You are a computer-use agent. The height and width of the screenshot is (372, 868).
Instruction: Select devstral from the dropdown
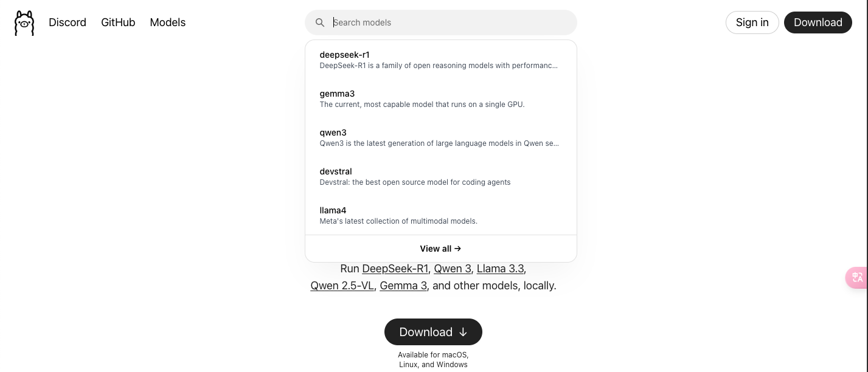tap(440, 176)
